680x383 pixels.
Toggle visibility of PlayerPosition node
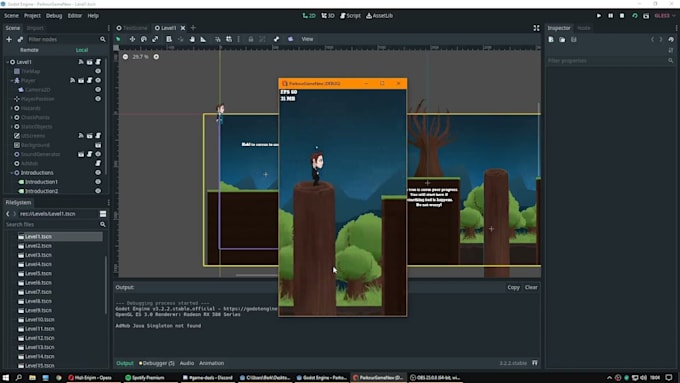click(98, 99)
